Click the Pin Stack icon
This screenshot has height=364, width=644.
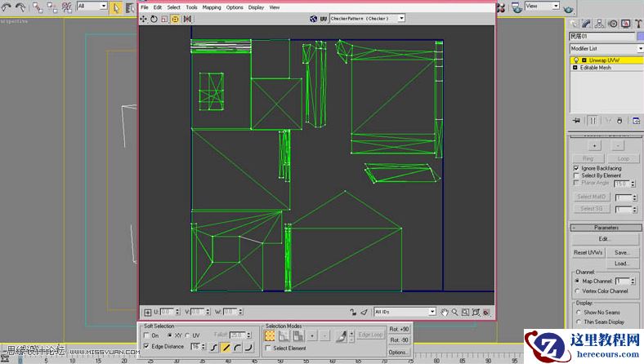[x=577, y=120]
